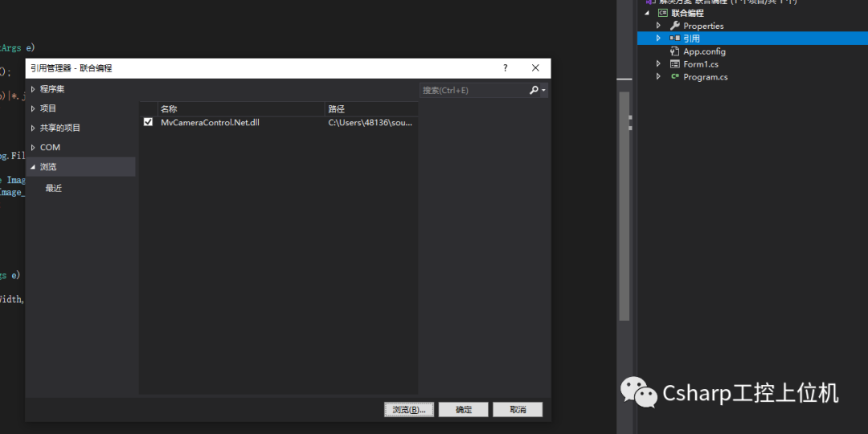Click the editor vertical scrollbar thumb
The height and width of the screenshot is (434, 868).
tap(624, 206)
